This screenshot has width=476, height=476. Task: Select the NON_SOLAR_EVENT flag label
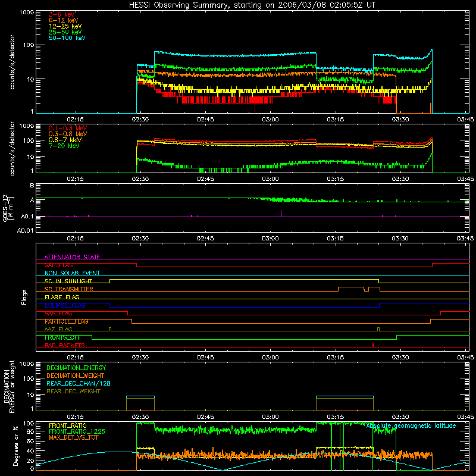pyautogui.click(x=72, y=273)
